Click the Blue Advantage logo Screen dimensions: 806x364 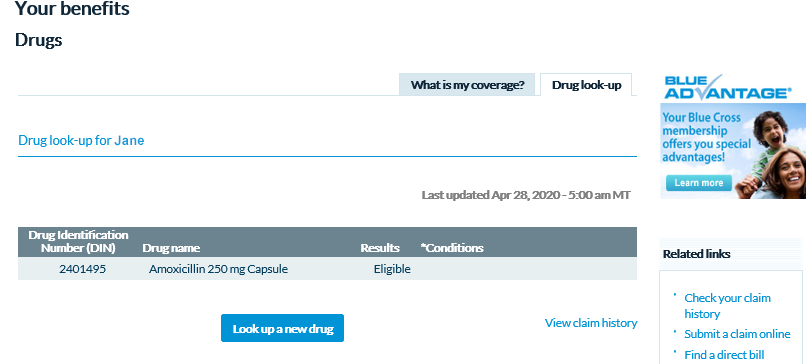728,87
